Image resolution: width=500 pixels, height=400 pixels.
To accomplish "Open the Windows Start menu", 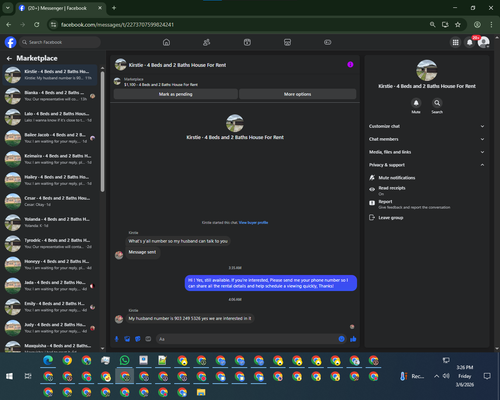I will [x=9, y=376].
